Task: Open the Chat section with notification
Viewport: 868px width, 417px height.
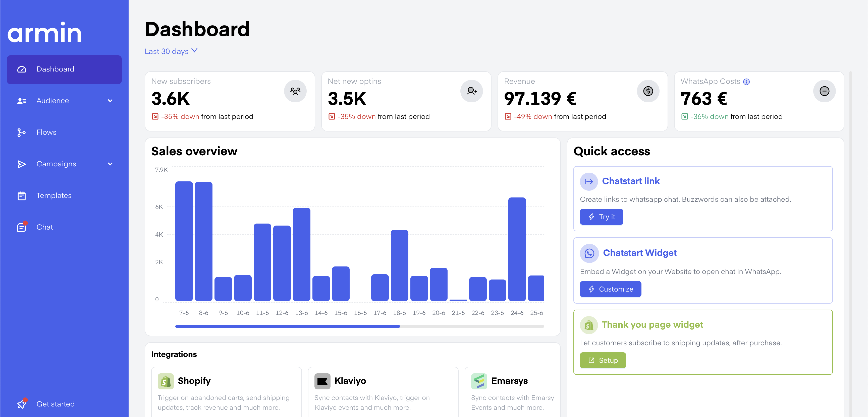Action: tap(44, 227)
